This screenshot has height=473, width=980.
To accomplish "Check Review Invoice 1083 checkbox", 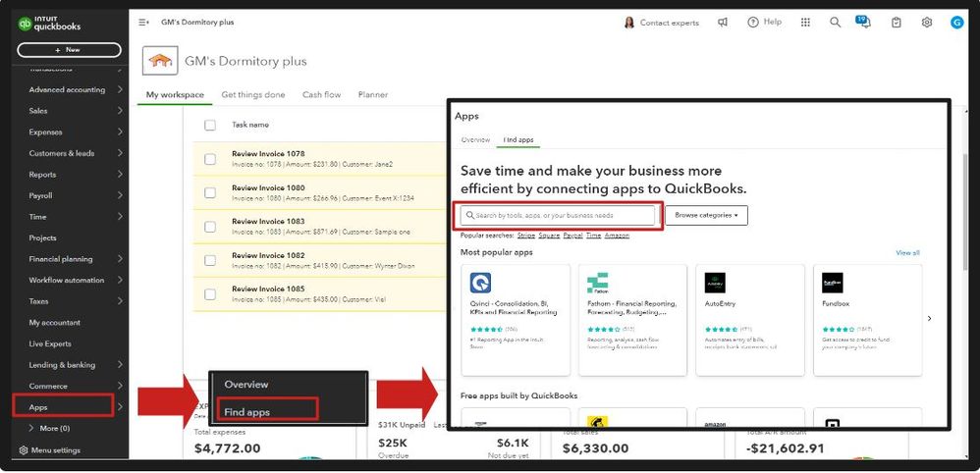I will click(210, 226).
